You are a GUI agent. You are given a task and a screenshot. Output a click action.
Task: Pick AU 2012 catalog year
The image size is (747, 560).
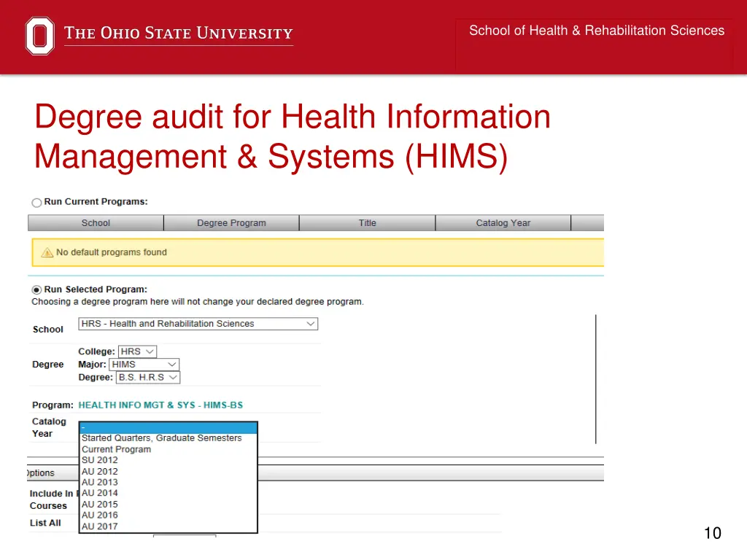169,472
